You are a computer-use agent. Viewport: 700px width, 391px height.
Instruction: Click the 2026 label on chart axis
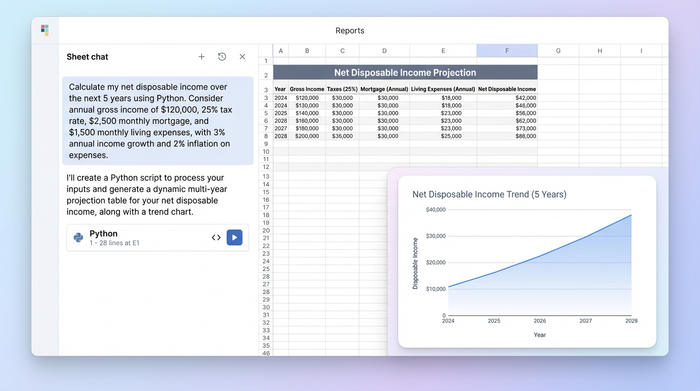(540, 320)
